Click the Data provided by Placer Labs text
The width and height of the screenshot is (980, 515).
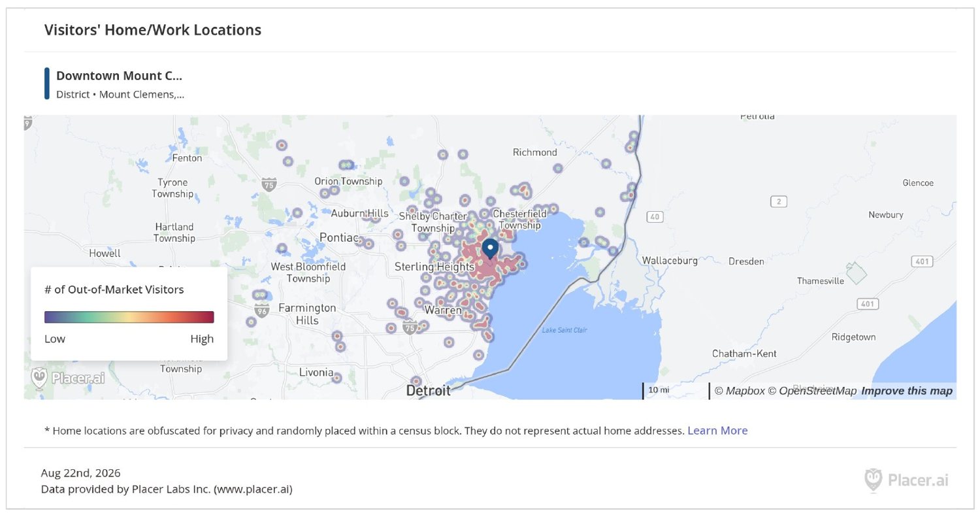point(167,489)
